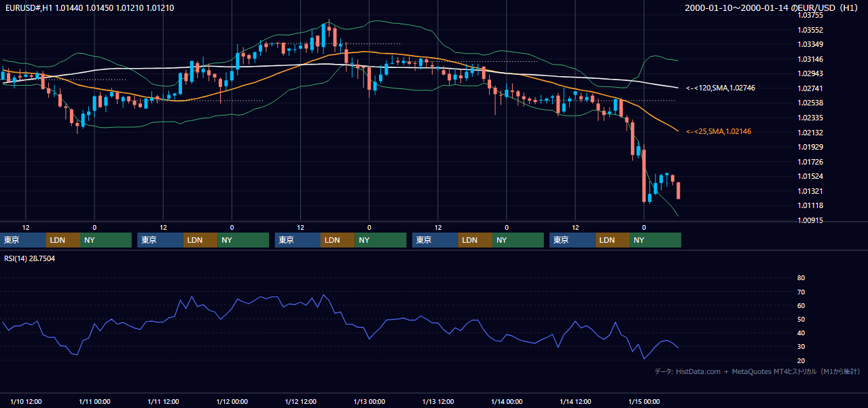Image resolution: width=868 pixels, height=408 pixels.
Task: Select the RSI 30 level label
Action: (801, 347)
